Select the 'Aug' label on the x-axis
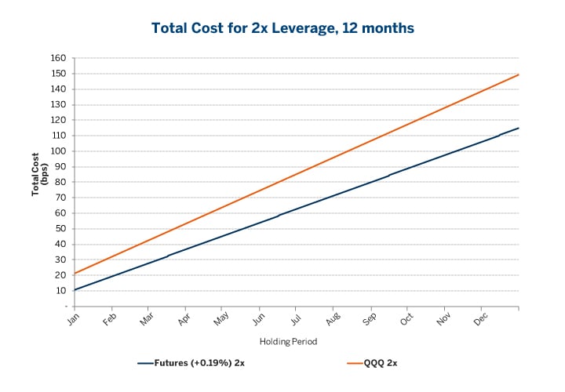This screenshot has width=565, height=392. point(332,319)
